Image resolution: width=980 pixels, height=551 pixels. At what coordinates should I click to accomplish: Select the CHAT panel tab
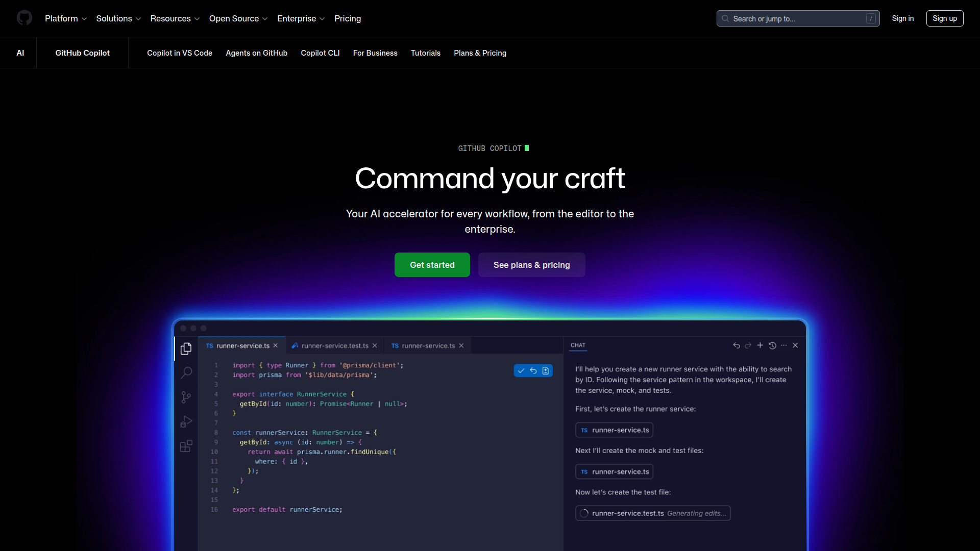578,345
